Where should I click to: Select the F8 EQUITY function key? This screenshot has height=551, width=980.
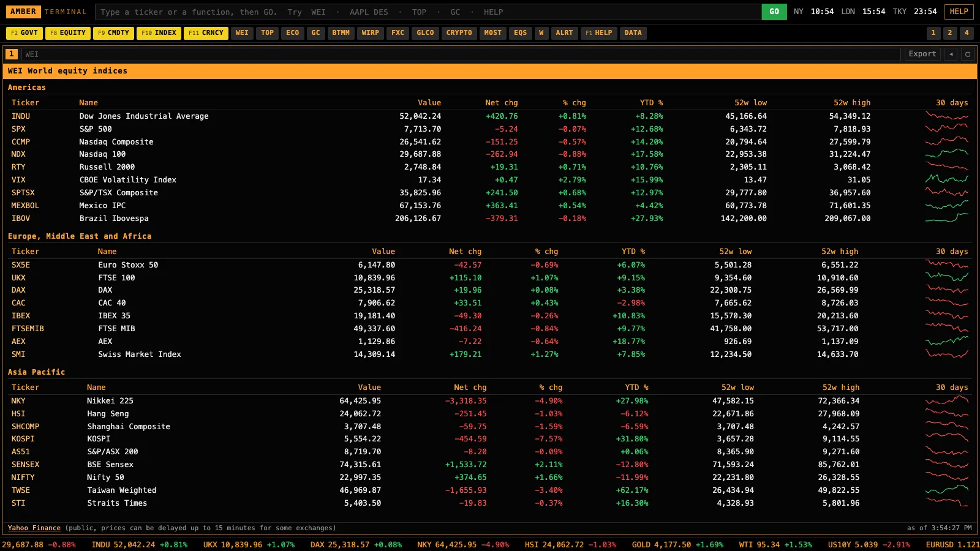[68, 33]
